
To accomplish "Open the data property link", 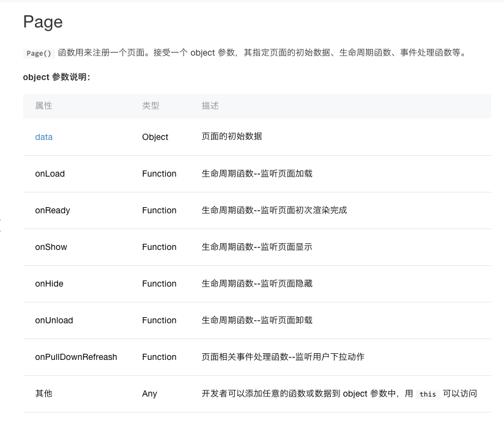I will tap(43, 137).
